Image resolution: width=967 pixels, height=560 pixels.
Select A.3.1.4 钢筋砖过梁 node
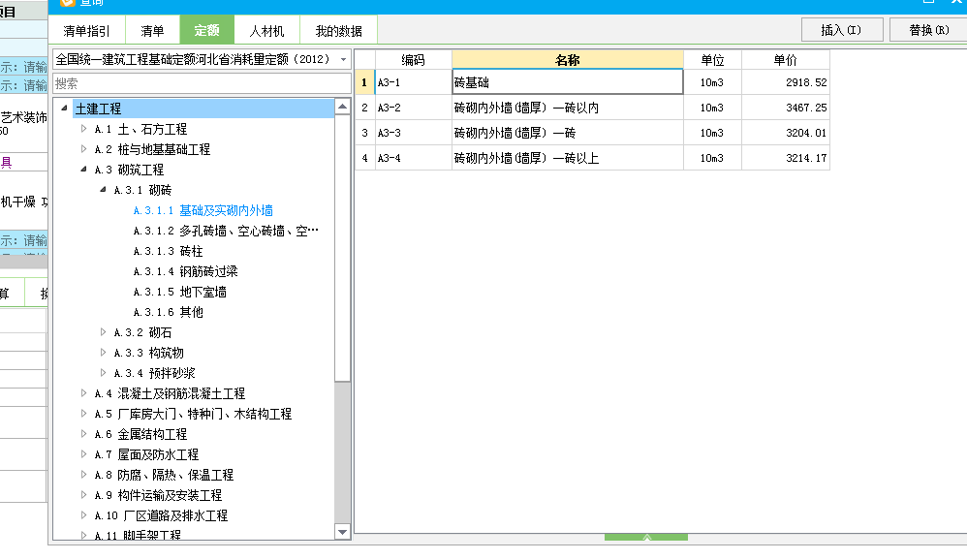pos(185,271)
